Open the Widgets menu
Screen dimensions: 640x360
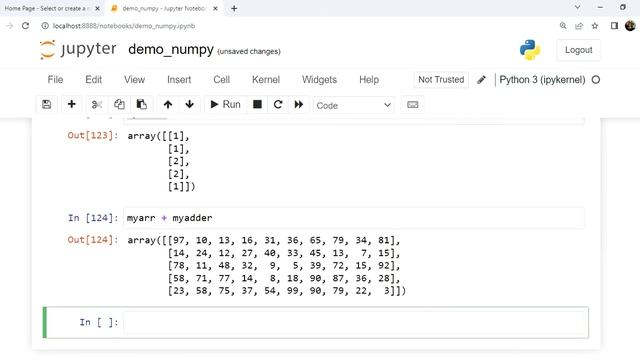click(x=319, y=80)
